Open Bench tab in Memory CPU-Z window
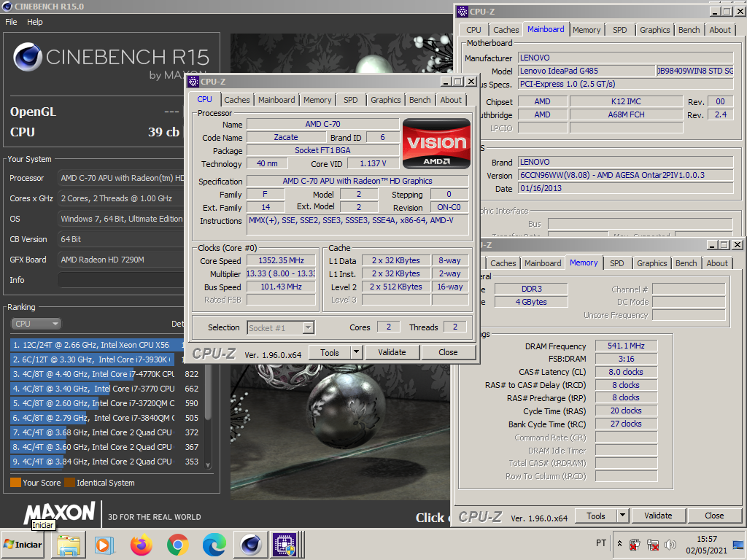The height and width of the screenshot is (560, 747). point(686,263)
